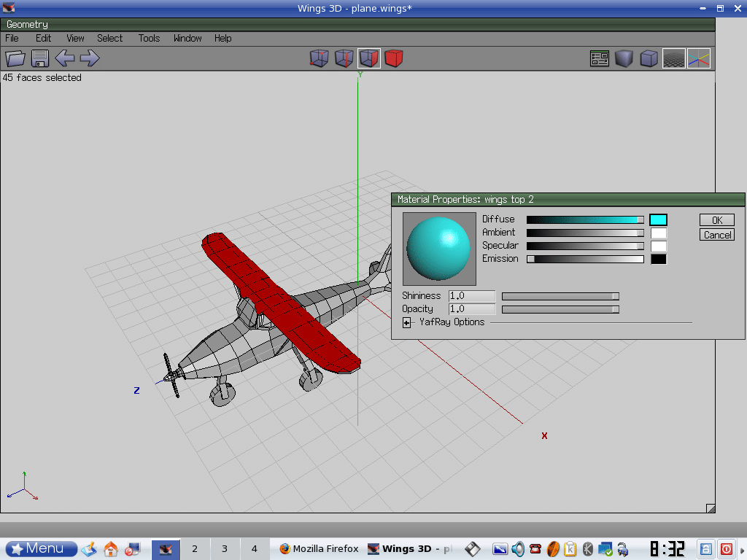The height and width of the screenshot is (560, 747).
Task: Open Mozilla Firefox from the taskbar
Action: (x=319, y=548)
